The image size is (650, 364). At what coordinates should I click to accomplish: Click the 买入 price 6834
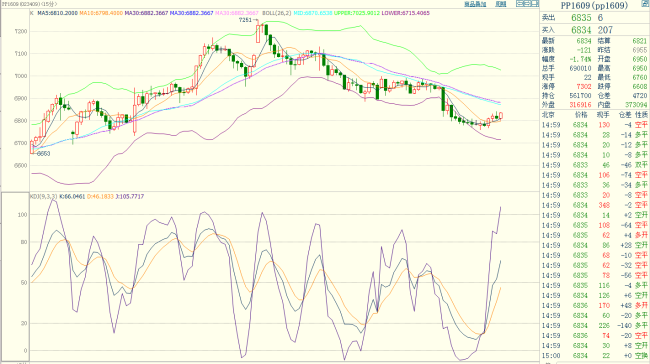click(x=581, y=30)
